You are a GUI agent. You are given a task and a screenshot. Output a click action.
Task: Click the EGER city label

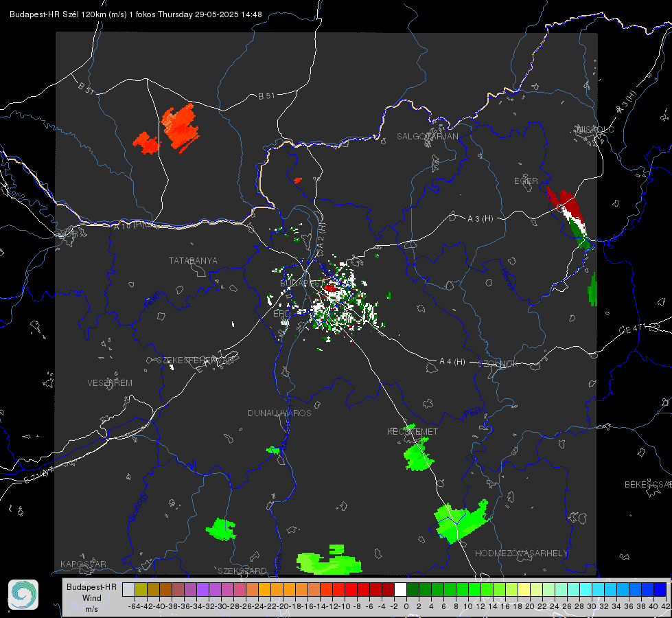point(526,181)
